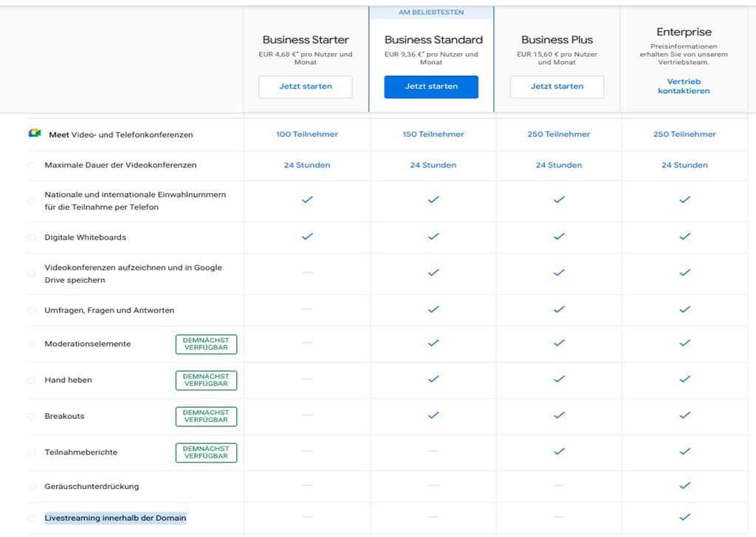Click Enterprise checkmark in Livestreaming row
Screen dimensions: 756x537
click(684, 517)
